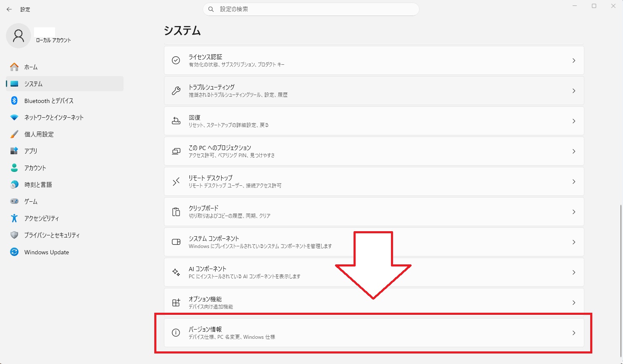Open リモート デスクトップ via its chevron
This screenshot has width=623, height=364.
574,182
